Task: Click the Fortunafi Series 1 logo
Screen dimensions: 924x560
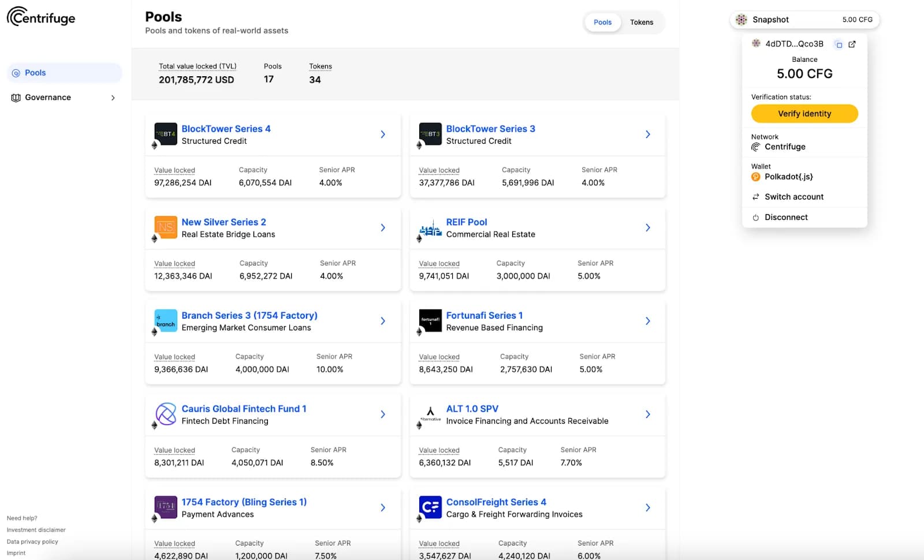Action: click(430, 321)
